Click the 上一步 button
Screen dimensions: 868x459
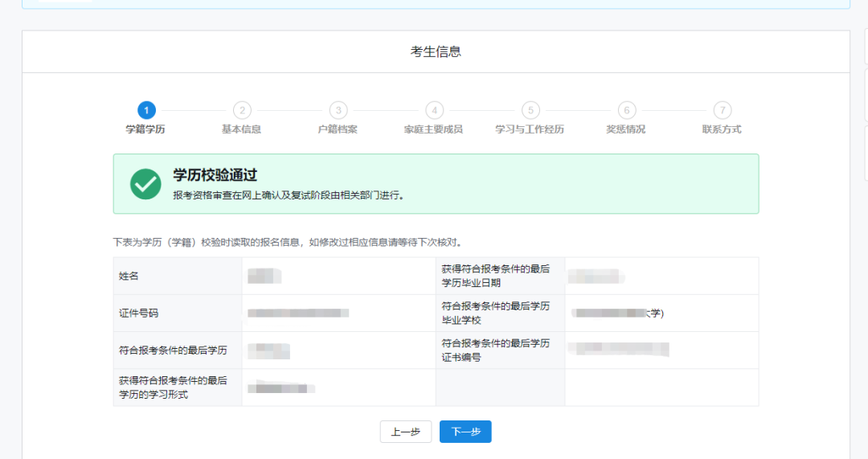406,432
